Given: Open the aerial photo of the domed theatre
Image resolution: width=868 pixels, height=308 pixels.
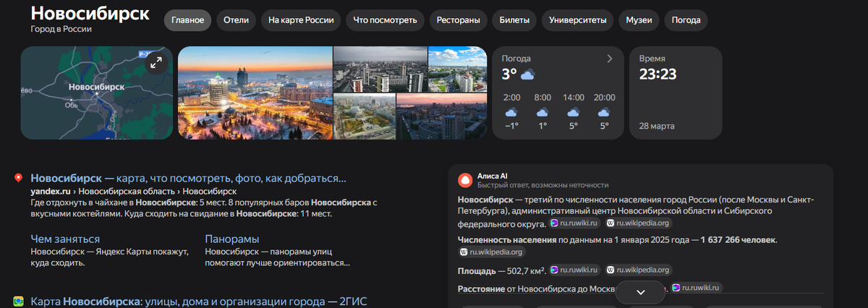Looking at the screenshot, I should click(x=365, y=116).
